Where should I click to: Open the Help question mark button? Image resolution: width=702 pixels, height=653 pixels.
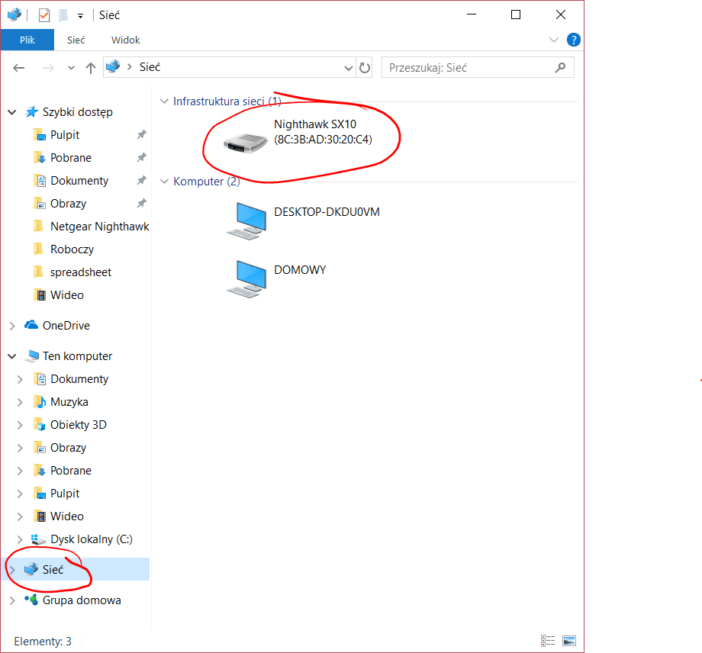[x=573, y=40]
